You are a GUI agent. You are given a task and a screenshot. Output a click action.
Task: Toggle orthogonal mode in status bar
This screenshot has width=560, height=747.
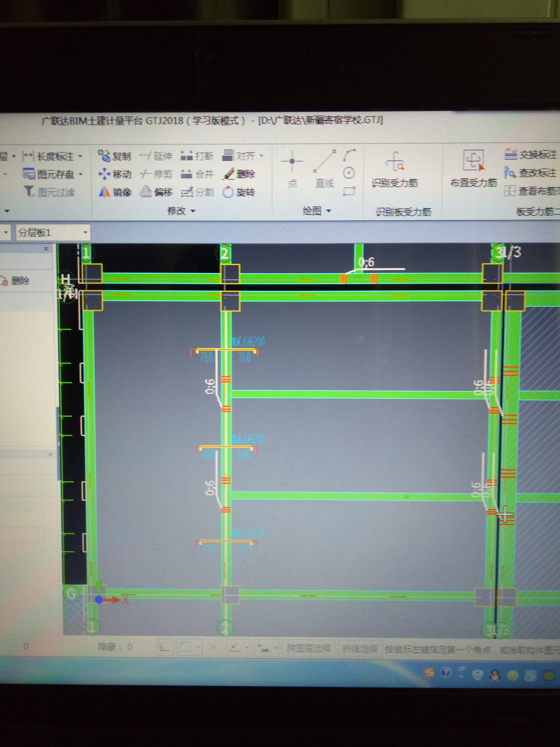164,647
